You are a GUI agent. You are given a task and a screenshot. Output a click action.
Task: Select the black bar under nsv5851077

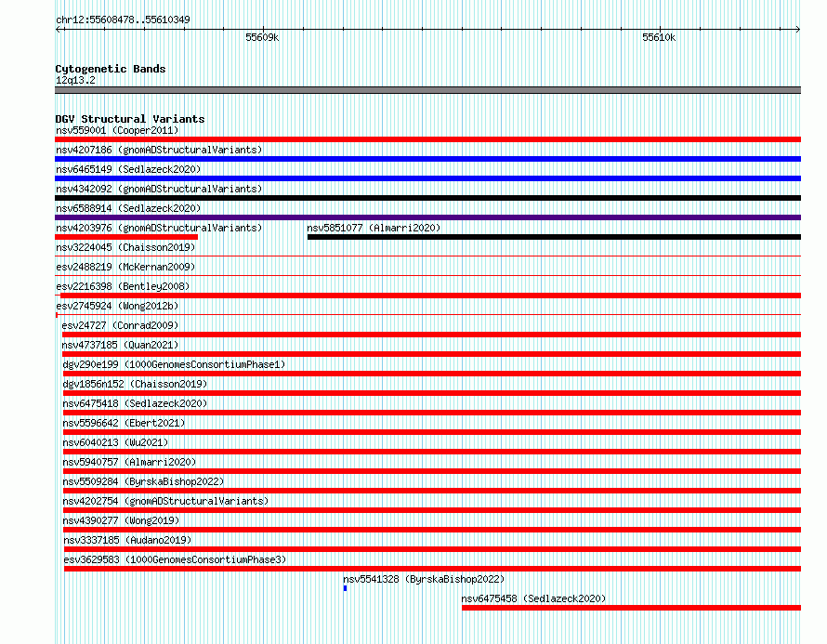pyautogui.click(x=555, y=237)
